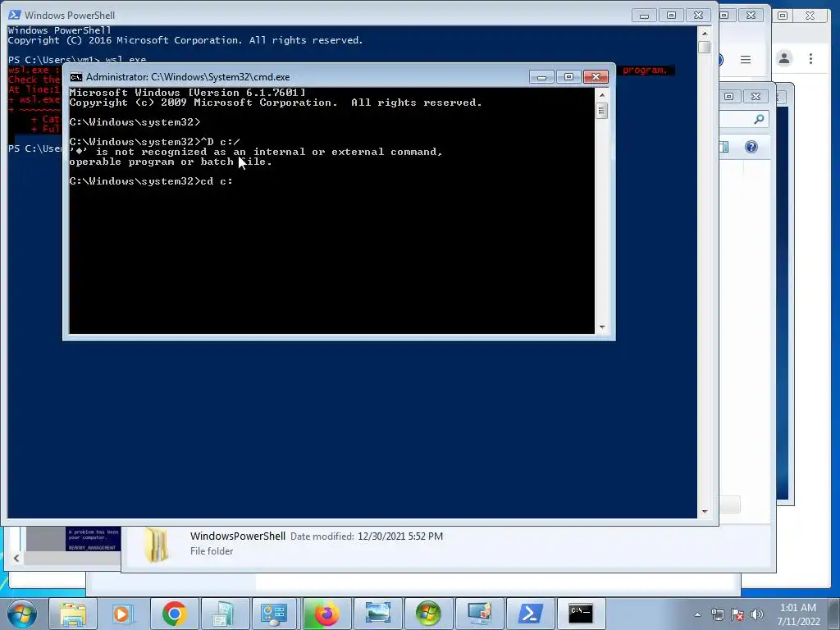
Task: Toggle the Explorer preview pane icon
Action: [x=724, y=147]
